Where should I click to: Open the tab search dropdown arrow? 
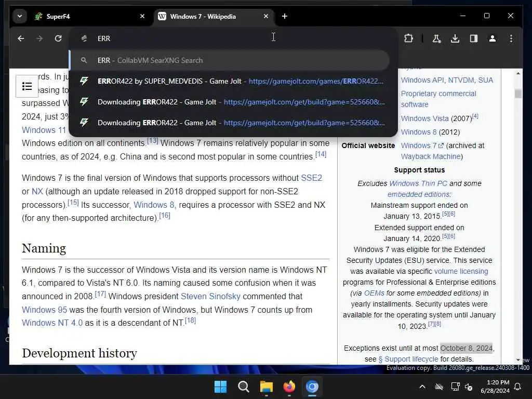(x=20, y=16)
